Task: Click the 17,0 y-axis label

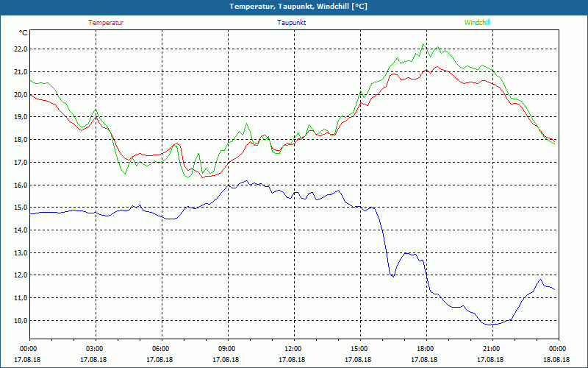Action: pos(21,163)
